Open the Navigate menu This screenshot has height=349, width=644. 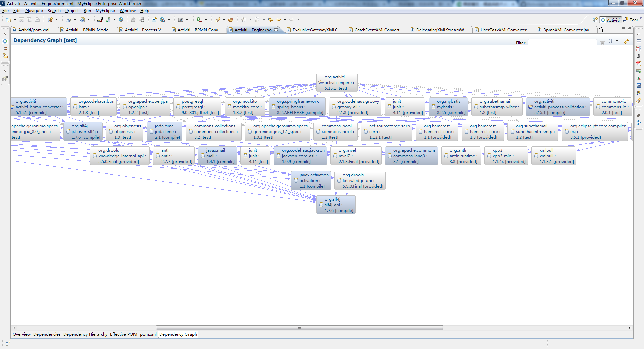pyautogui.click(x=34, y=11)
